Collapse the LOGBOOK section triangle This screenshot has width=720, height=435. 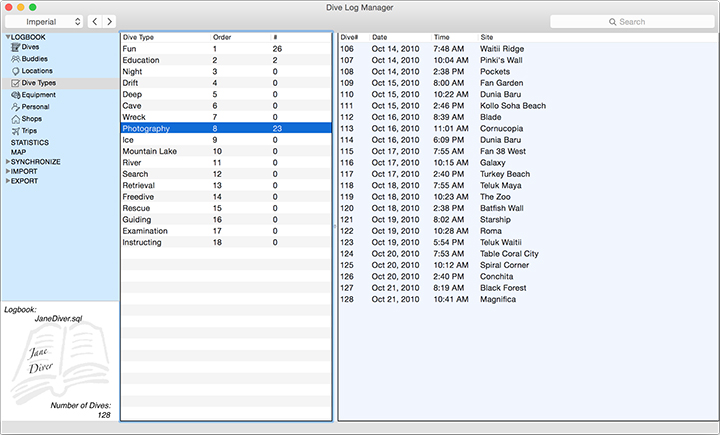[x=7, y=37]
